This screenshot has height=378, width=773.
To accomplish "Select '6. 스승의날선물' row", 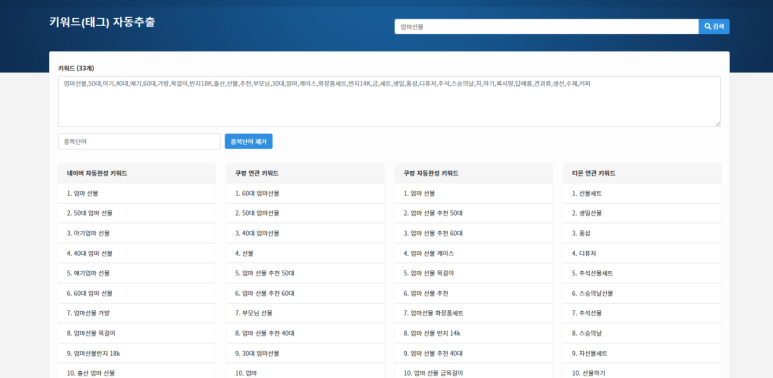I will pos(642,293).
